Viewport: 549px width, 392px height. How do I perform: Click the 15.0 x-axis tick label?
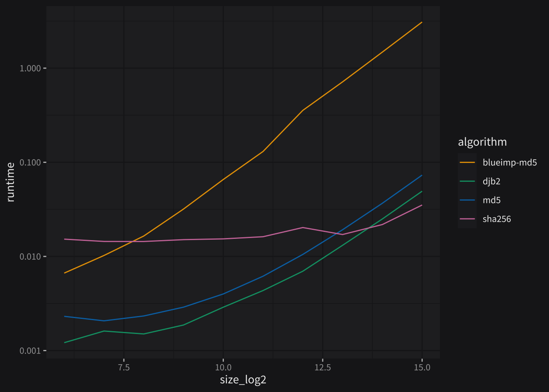[x=422, y=367]
